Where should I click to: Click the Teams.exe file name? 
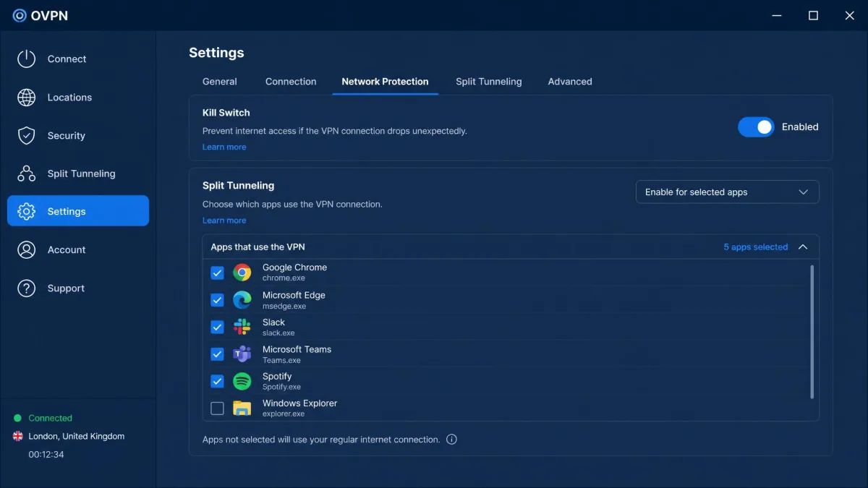[281, 360]
